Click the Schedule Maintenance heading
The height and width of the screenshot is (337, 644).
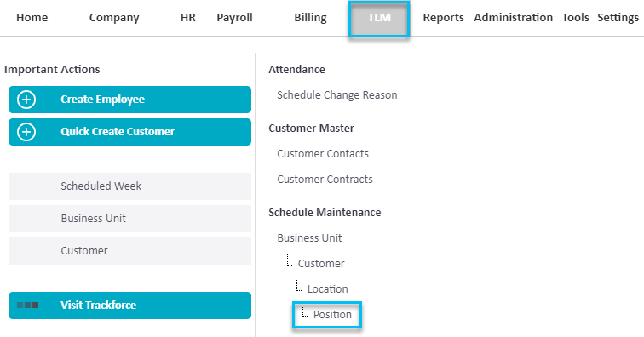point(325,212)
